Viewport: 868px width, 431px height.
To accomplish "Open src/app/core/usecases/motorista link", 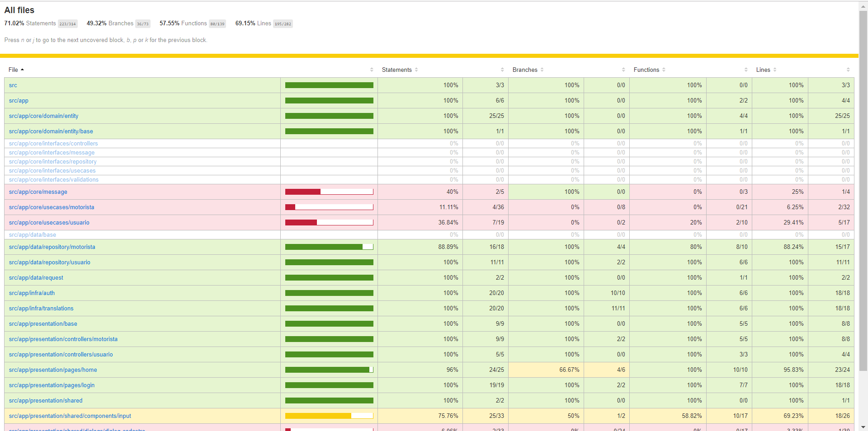I will (x=52, y=207).
